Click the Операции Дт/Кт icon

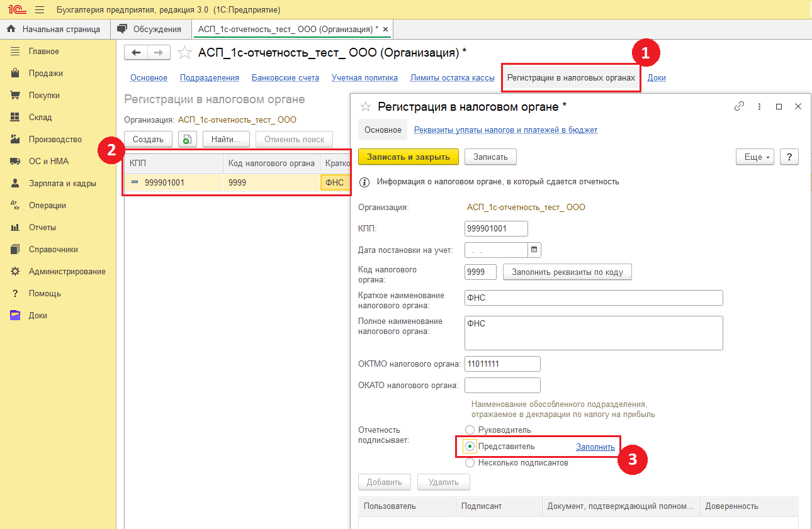[x=16, y=206]
